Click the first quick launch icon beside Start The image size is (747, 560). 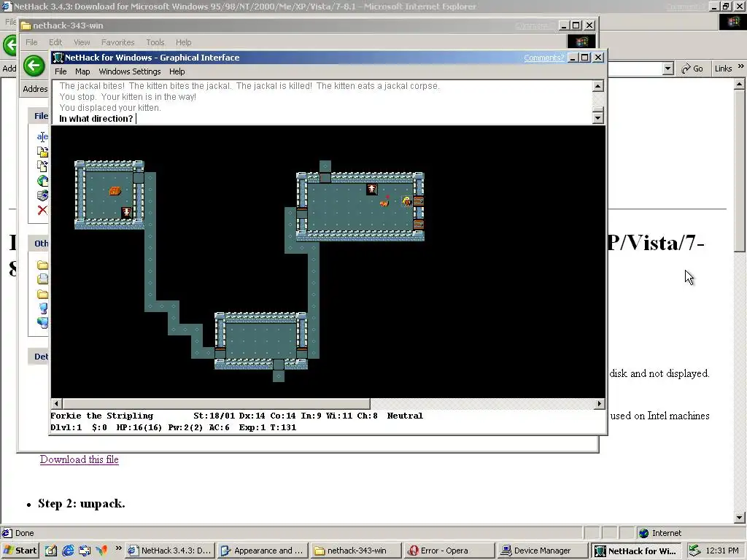click(x=51, y=551)
